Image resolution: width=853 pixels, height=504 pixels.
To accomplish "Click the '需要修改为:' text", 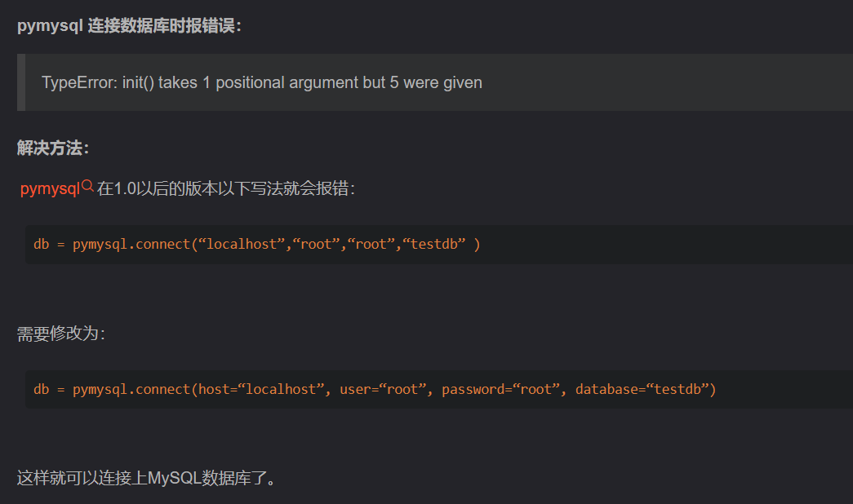I will coord(61,334).
